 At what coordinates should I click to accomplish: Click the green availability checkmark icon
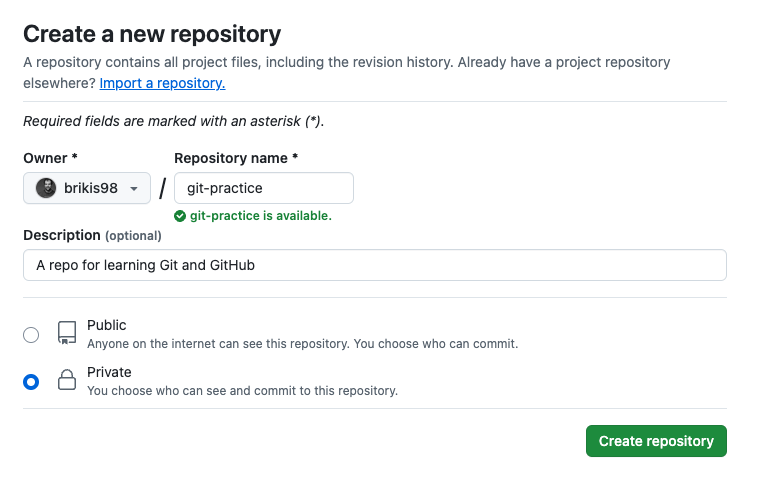(180, 216)
